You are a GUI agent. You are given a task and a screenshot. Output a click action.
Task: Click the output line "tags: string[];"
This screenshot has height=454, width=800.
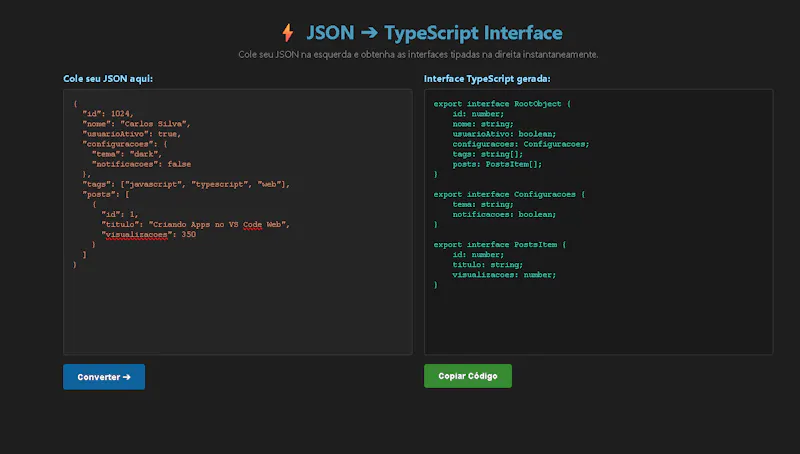[488, 154]
